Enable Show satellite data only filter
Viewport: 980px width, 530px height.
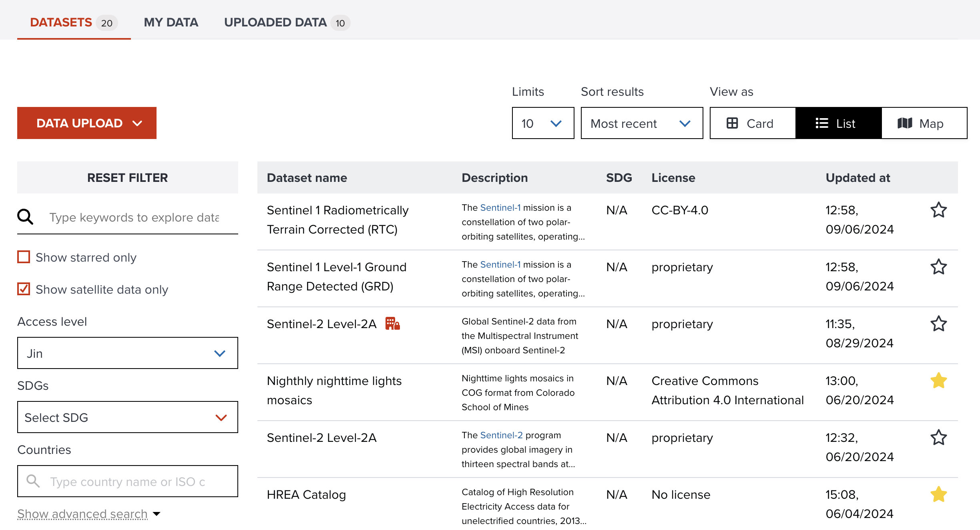tap(24, 289)
